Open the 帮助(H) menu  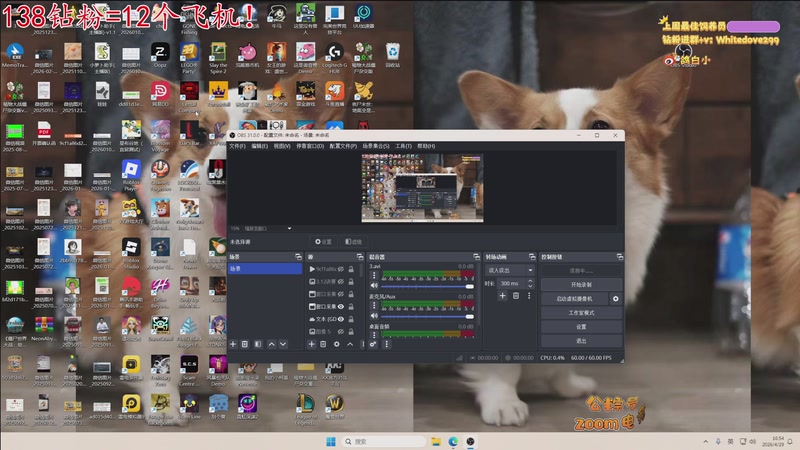(x=426, y=146)
